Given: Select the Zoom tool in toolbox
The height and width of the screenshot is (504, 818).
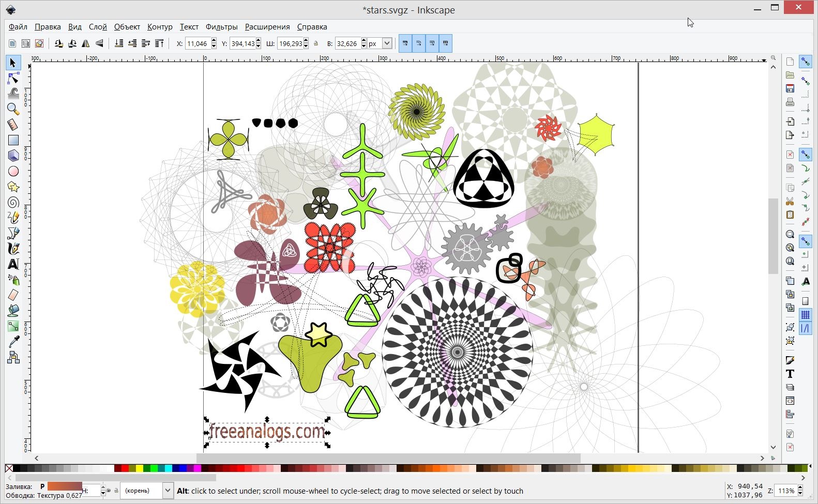Looking at the screenshot, I should point(13,109).
